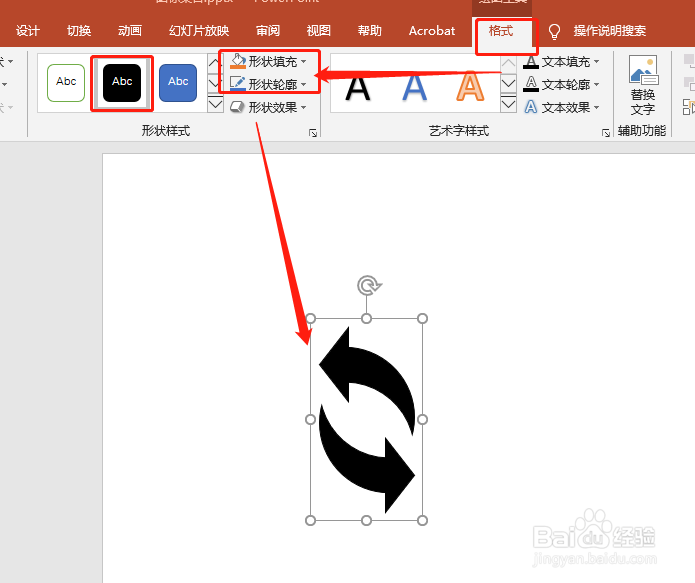Click top-center resize handle of shape
The image size is (695, 583).
click(367, 318)
